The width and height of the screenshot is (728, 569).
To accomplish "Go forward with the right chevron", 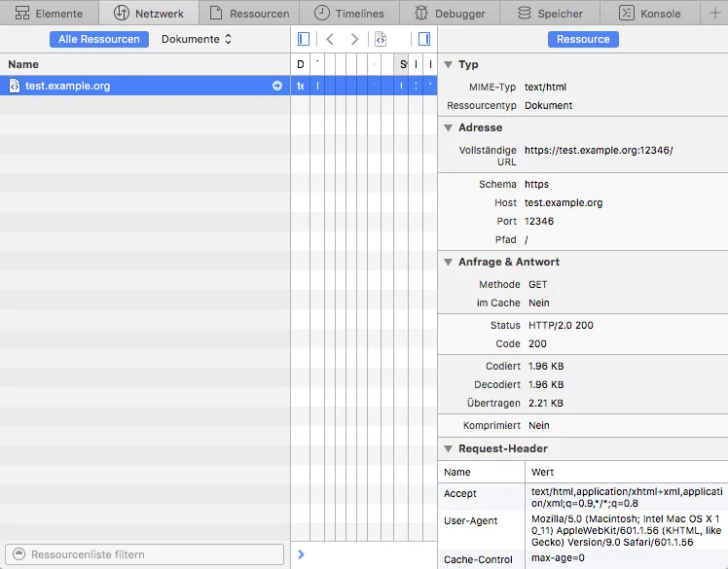I will [x=354, y=39].
